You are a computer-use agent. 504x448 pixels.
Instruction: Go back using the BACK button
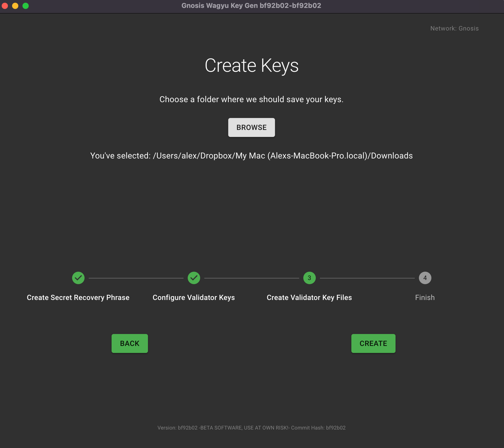pos(130,343)
